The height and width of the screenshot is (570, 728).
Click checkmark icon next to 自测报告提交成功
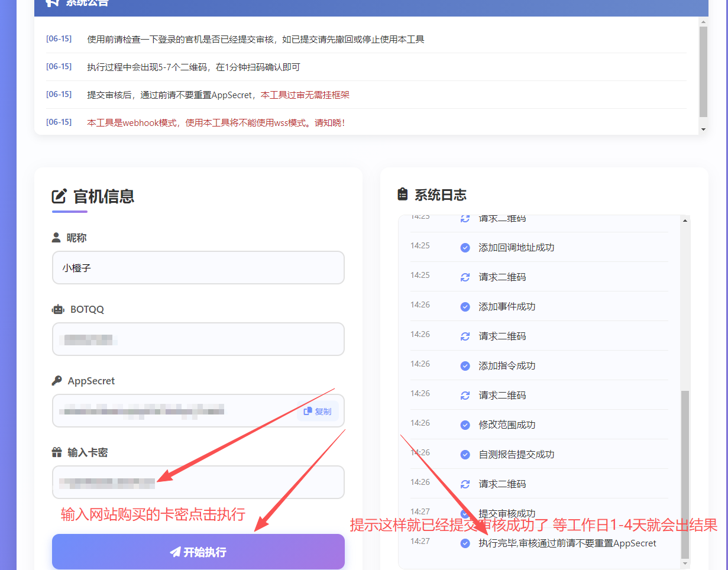pos(465,455)
